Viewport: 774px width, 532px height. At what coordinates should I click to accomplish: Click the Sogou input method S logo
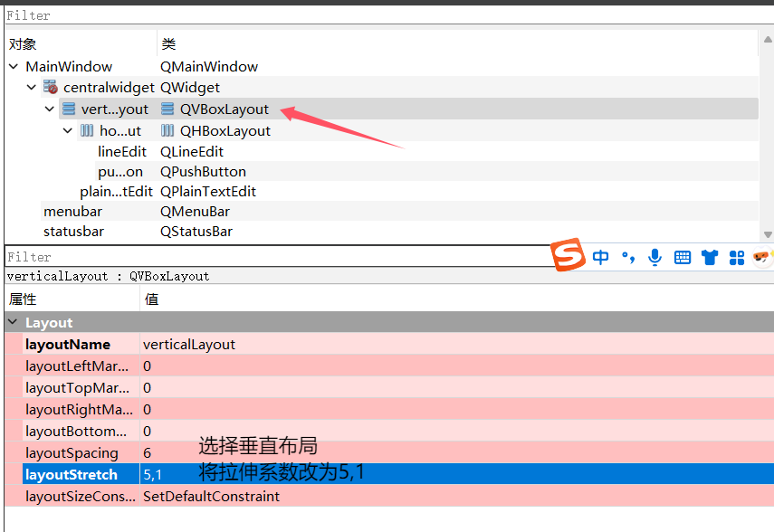point(568,254)
